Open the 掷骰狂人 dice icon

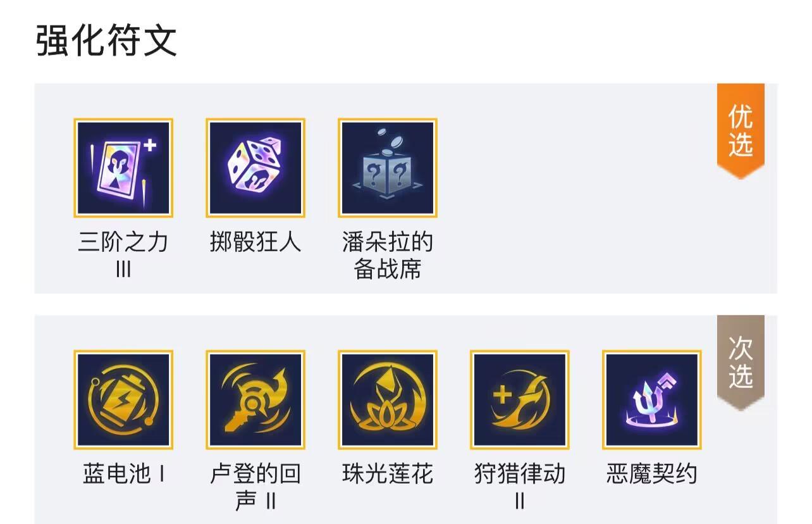(255, 168)
